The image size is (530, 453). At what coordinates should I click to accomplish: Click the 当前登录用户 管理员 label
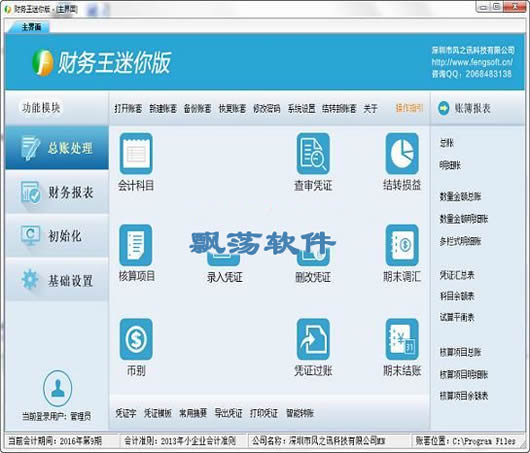pos(57,416)
